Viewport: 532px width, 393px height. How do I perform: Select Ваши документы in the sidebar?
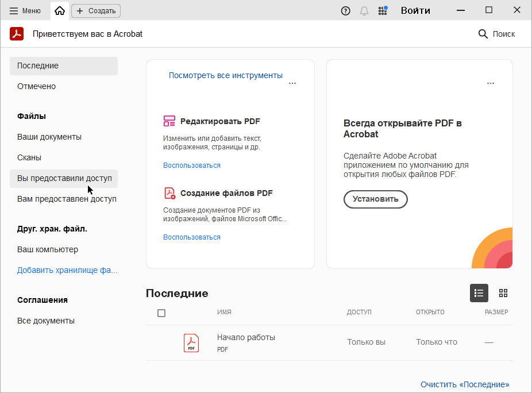[49, 137]
